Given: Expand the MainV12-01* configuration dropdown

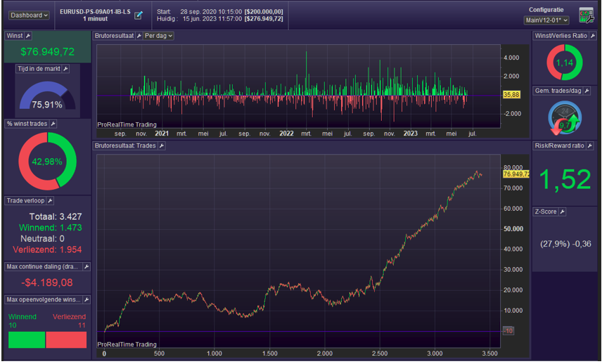Looking at the screenshot, I should tap(546, 20).
